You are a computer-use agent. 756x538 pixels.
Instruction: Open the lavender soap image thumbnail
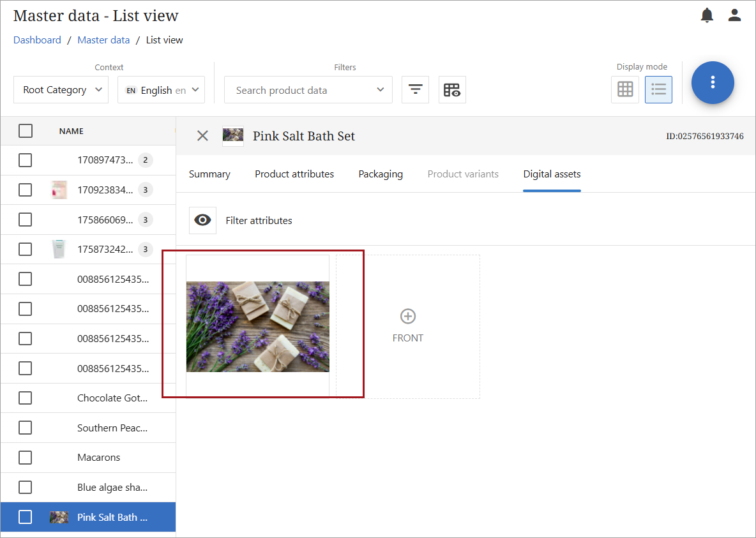click(x=258, y=326)
